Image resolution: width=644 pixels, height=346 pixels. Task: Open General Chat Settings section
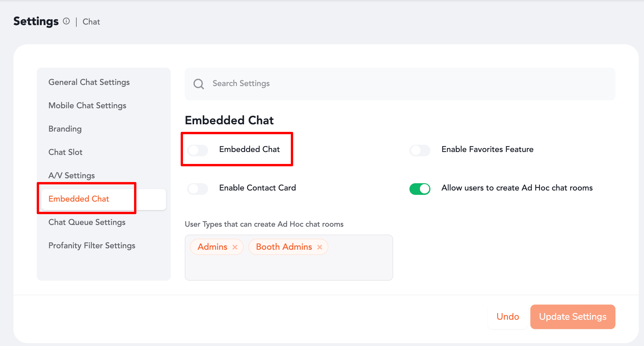click(x=89, y=82)
